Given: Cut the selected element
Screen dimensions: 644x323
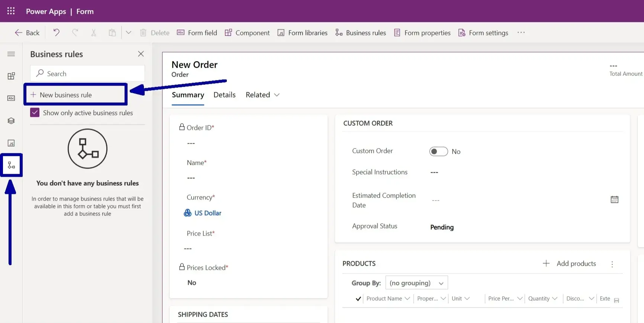Looking at the screenshot, I should 94,33.
